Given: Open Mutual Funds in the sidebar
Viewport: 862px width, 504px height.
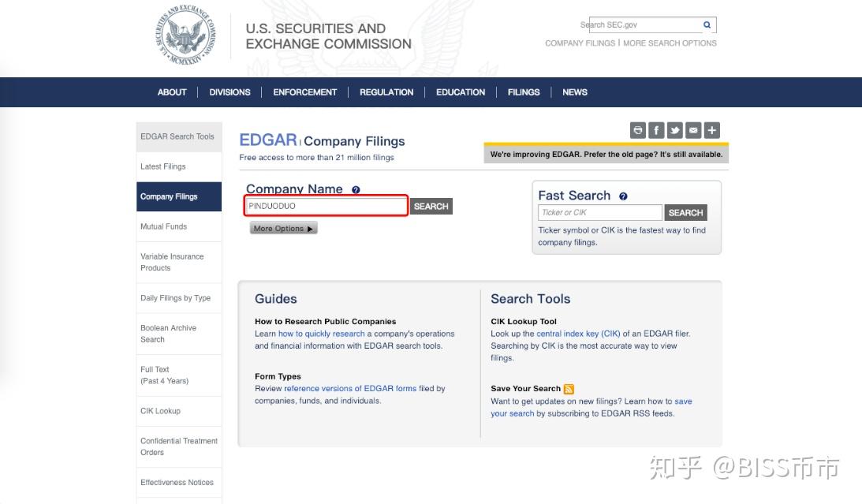Looking at the screenshot, I should pyautogui.click(x=164, y=226).
